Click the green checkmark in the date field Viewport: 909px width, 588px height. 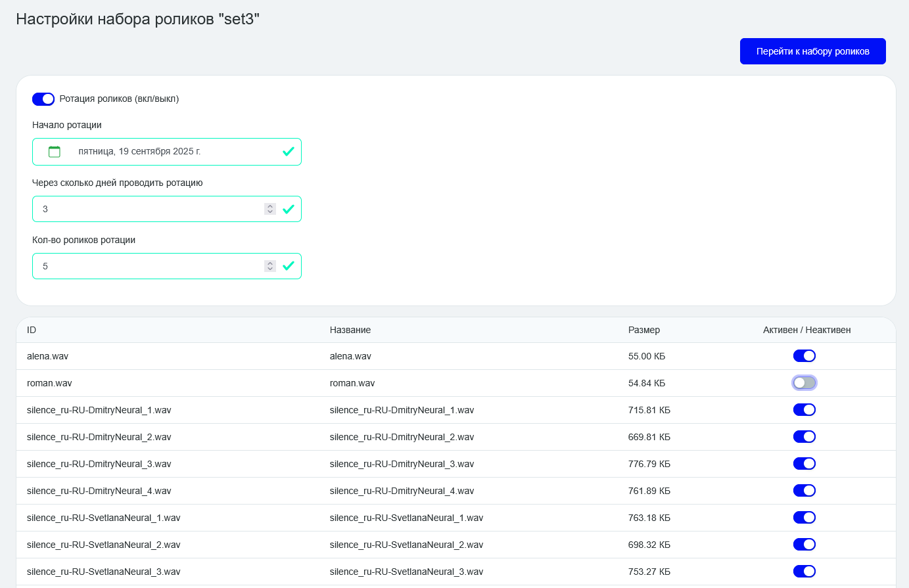point(288,152)
